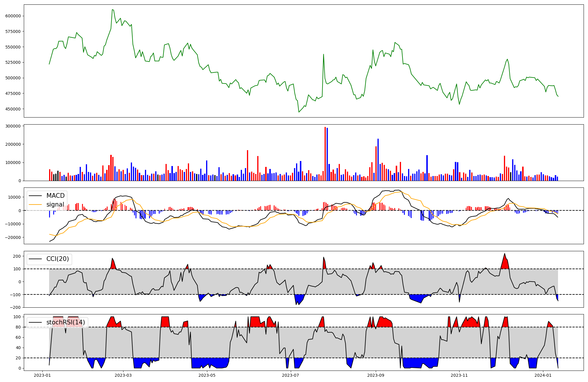Click the lowest price point in July 2023
Image resolution: width=588 pixels, height=382 pixels.
tap(299, 112)
